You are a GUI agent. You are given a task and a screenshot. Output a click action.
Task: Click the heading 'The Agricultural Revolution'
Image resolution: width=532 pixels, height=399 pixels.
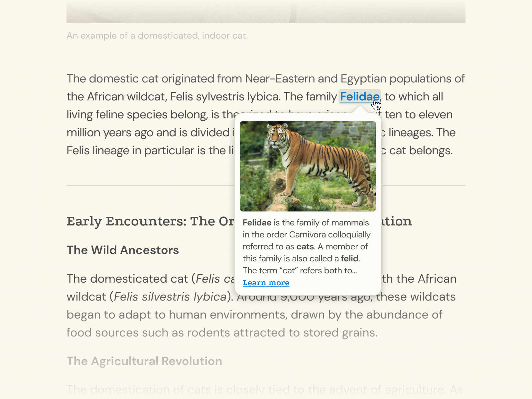point(144,361)
